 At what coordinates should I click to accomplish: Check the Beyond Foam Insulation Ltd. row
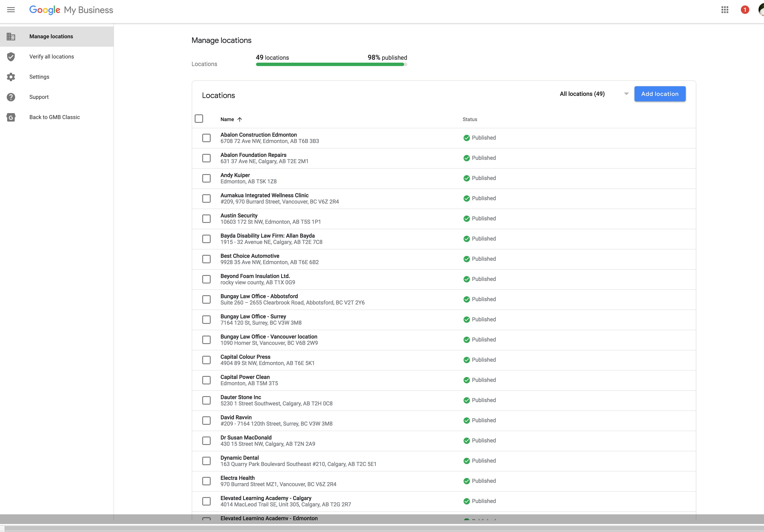pyautogui.click(x=206, y=279)
